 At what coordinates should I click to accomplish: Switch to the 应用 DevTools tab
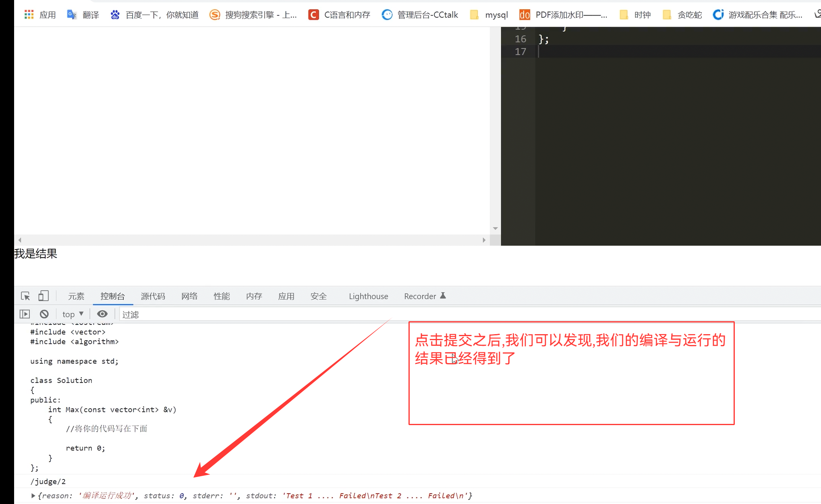286,296
